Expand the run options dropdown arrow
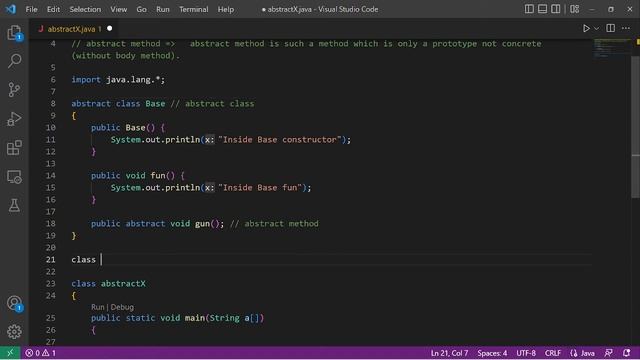Screen dimensions: 640x360 coord(596,29)
